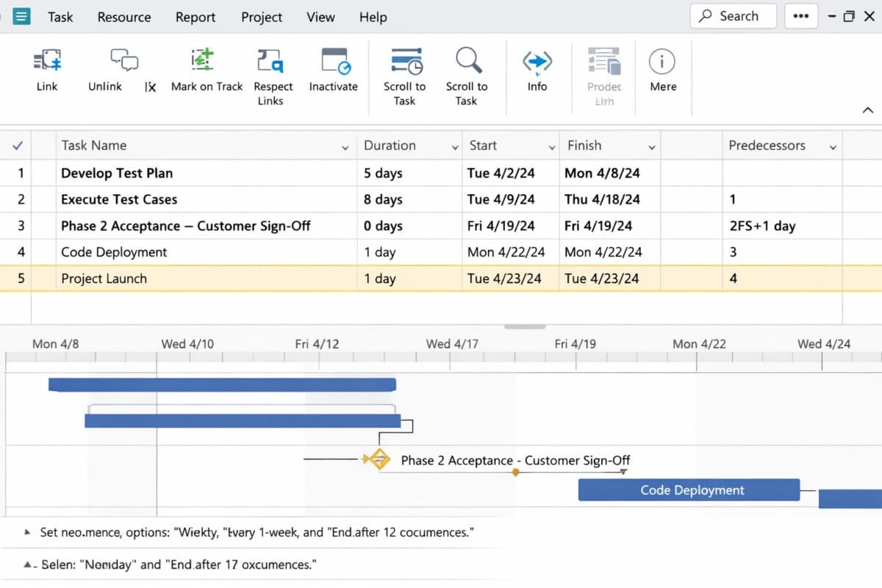Open the Project tab
This screenshot has height=588, width=882.
(262, 17)
